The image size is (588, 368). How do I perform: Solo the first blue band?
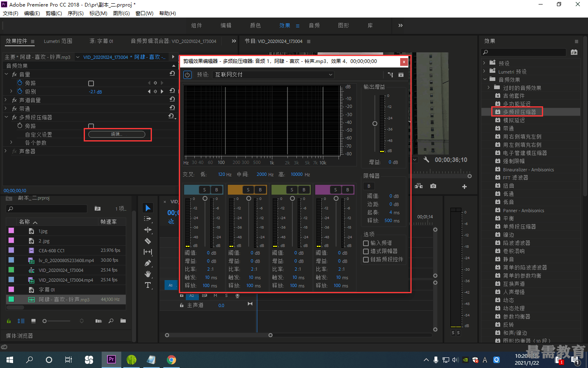pyautogui.click(x=205, y=190)
